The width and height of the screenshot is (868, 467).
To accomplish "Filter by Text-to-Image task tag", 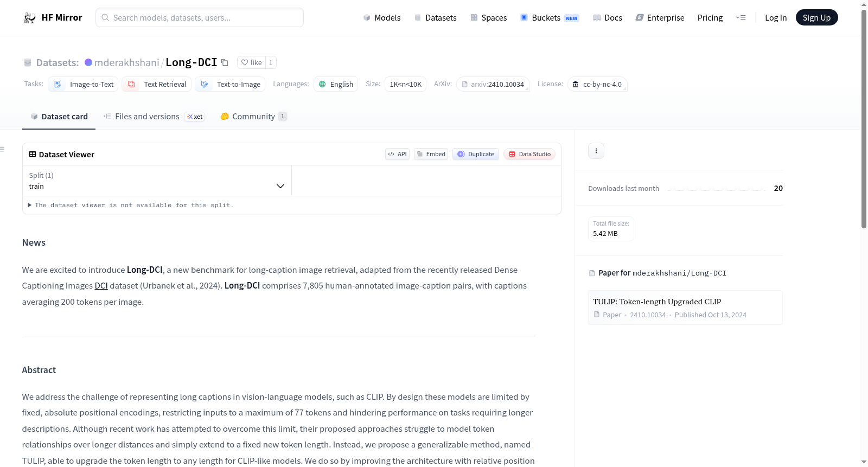I will 230,84.
